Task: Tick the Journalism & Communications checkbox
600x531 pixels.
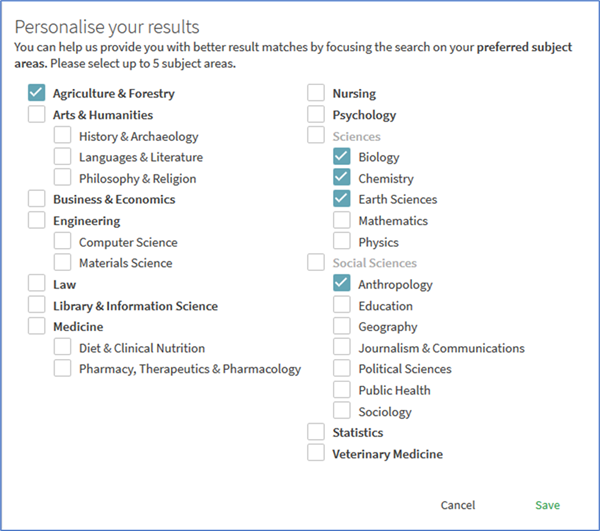Action: tap(342, 348)
